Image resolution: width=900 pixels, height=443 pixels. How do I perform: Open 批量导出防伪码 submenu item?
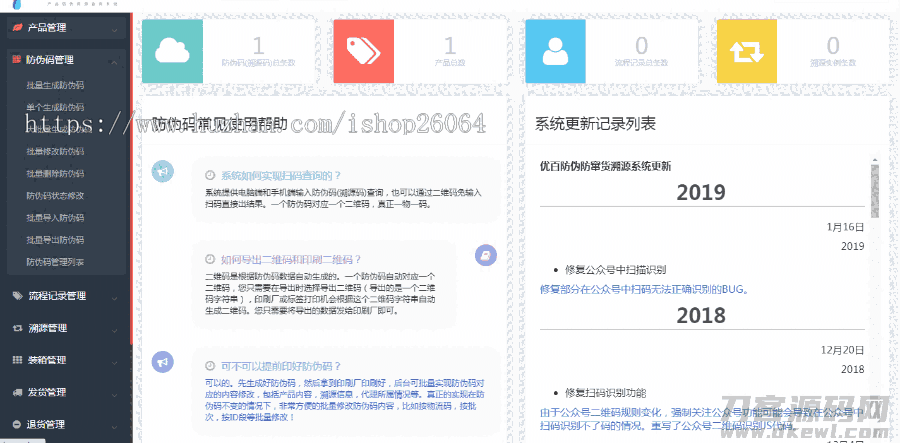pos(55,240)
